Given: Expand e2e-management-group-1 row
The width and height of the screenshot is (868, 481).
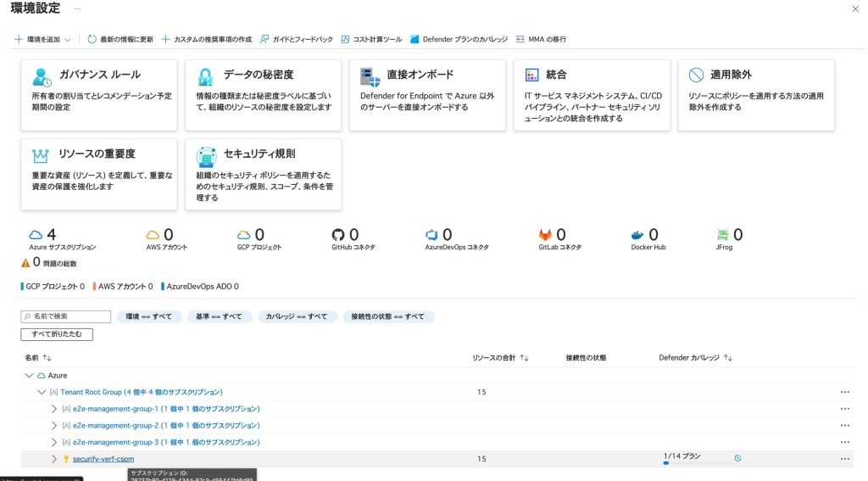Looking at the screenshot, I should (x=54, y=409).
